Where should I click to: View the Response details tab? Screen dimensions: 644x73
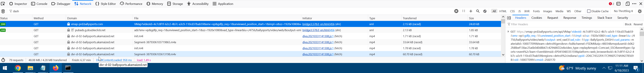pyautogui.click(x=570, y=18)
